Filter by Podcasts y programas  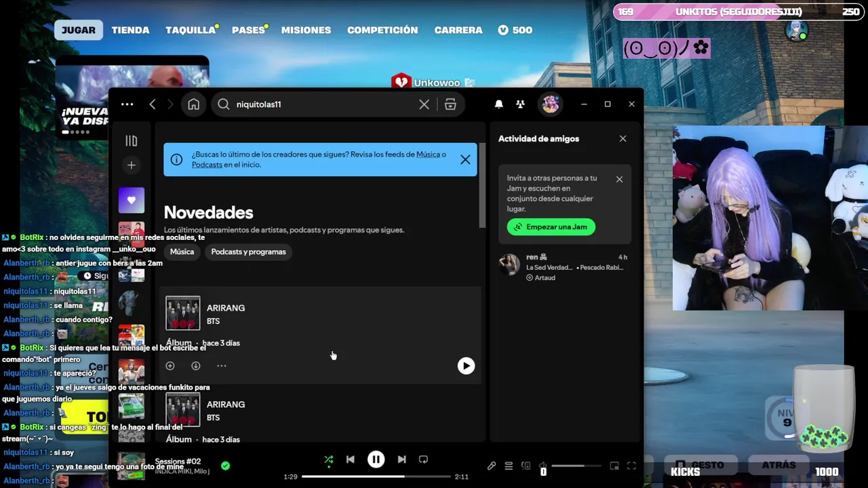pos(248,251)
